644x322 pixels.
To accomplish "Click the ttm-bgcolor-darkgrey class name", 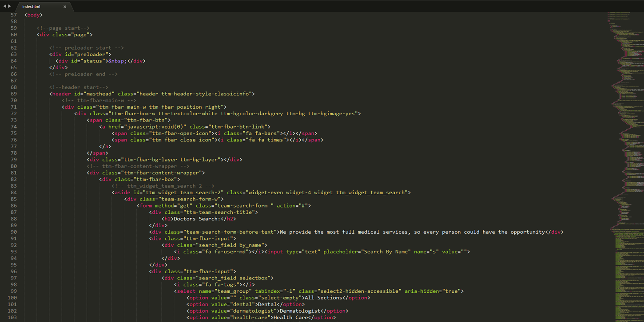I will pyautogui.click(x=251, y=114).
